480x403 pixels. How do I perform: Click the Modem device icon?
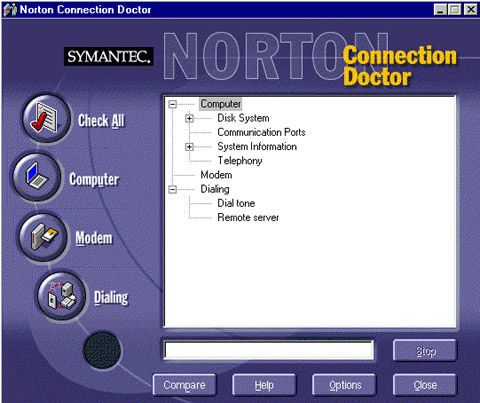click(43, 237)
